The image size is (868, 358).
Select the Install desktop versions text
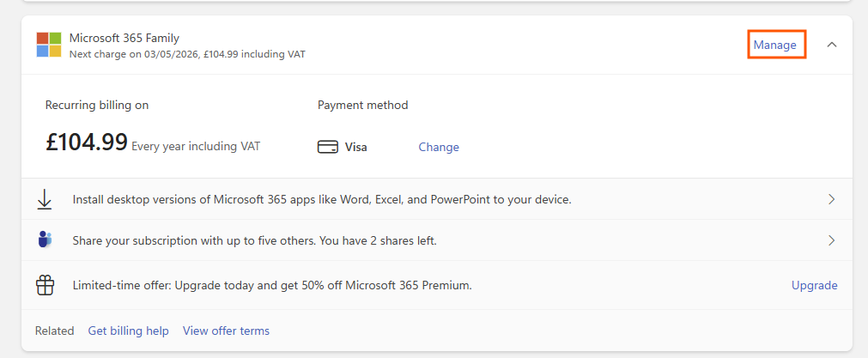[322, 199]
